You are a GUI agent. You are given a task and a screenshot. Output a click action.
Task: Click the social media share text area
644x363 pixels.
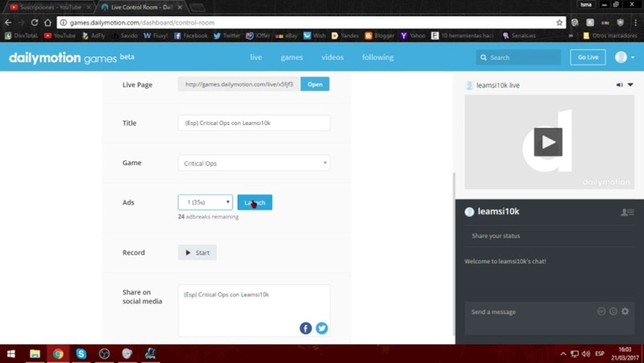pyautogui.click(x=254, y=310)
